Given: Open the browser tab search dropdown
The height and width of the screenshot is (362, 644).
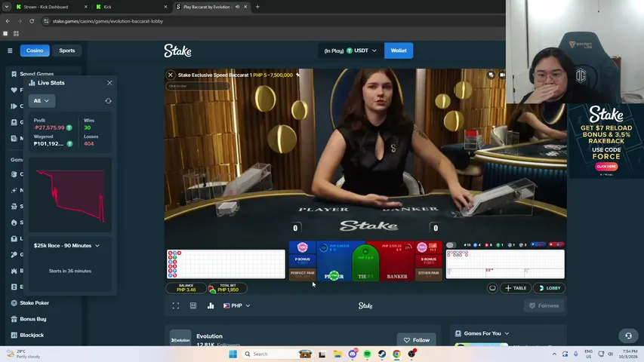Looking at the screenshot, I should pos(7,7).
